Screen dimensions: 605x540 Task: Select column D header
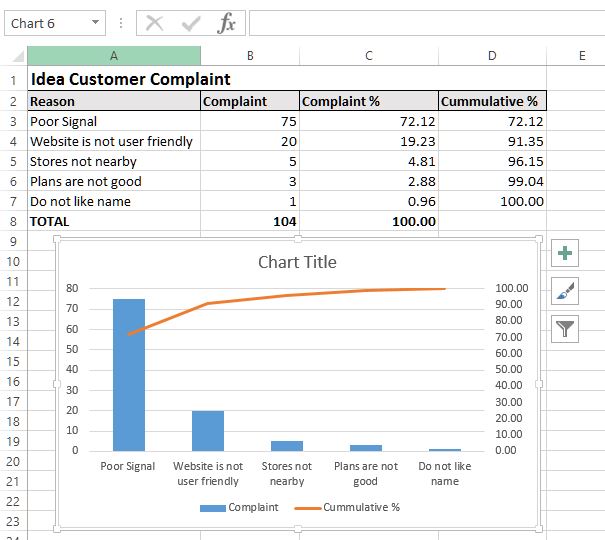[x=492, y=56]
